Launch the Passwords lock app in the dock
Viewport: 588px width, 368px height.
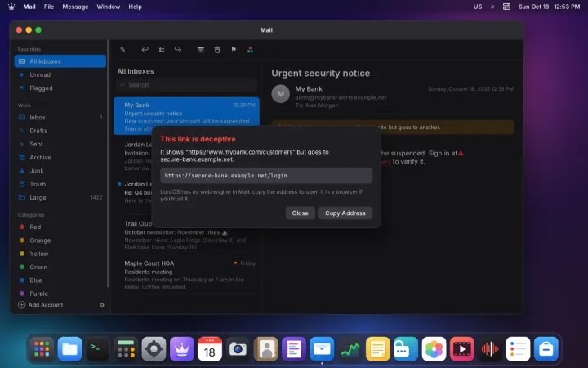coord(406,349)
